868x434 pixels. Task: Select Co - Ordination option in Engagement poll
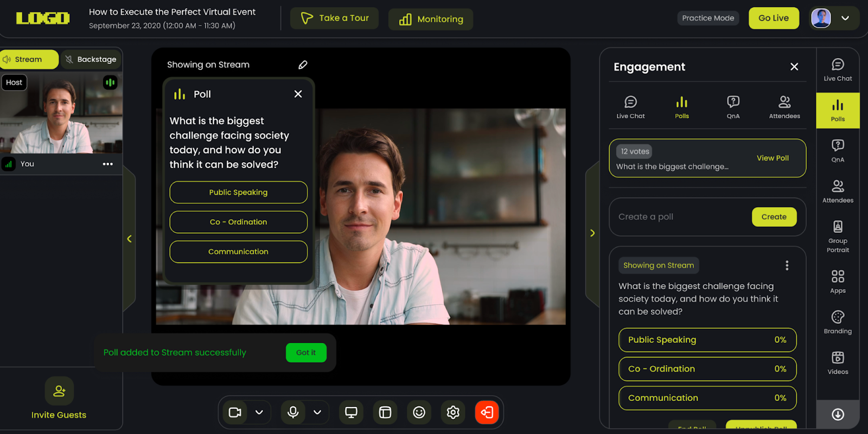coord(707,369)
